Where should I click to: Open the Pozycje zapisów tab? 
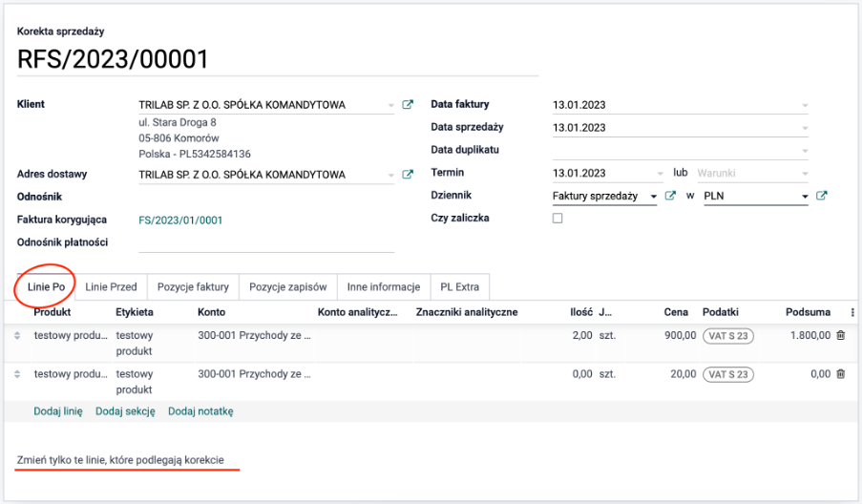click(288, 286)
